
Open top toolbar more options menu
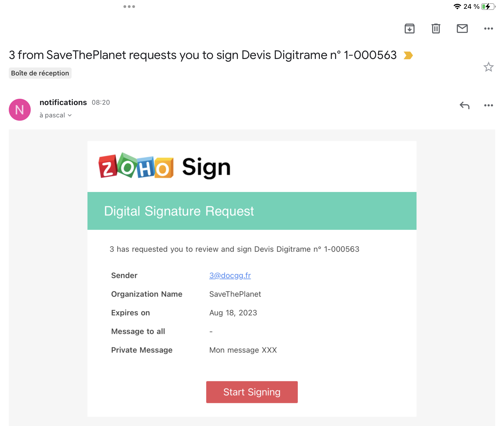point(488,29)
